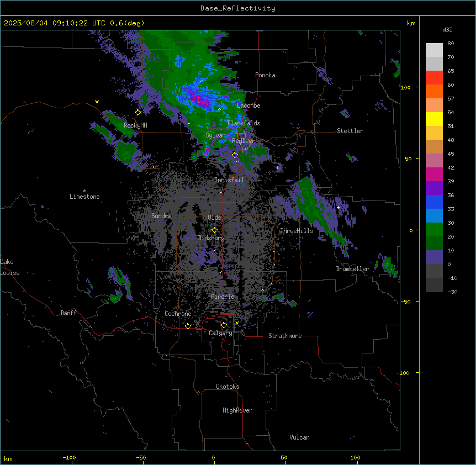Select the dark green swatch between 20 and 10

434,244
